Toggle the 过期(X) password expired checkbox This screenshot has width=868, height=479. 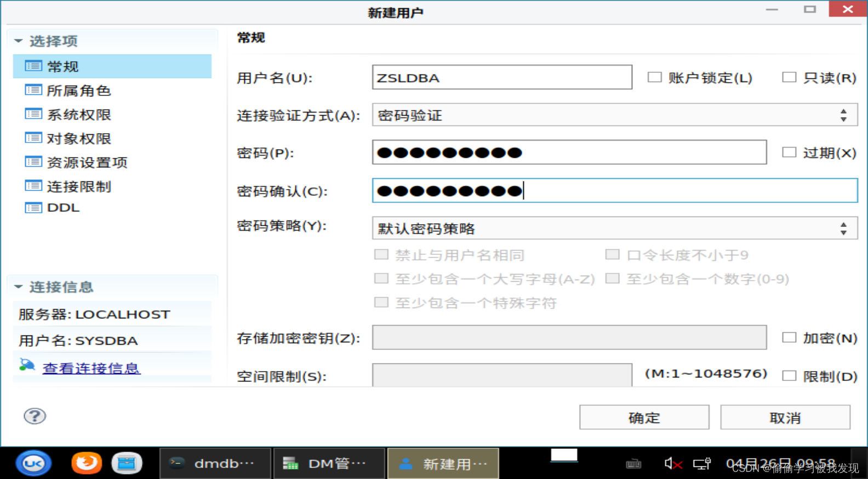(x=789, y=152)
